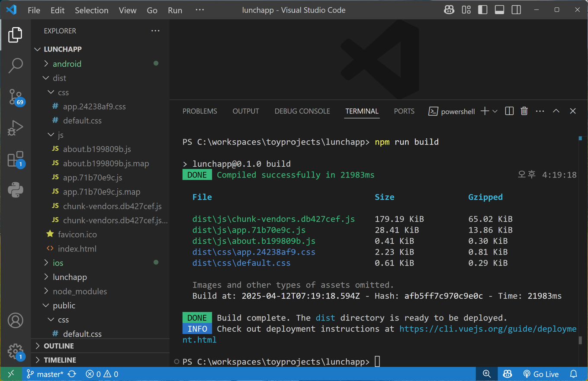The height and width of the screenshot is (381, 588).
Task: Click the zoom magnifier status icon
Action: [487, 374]
